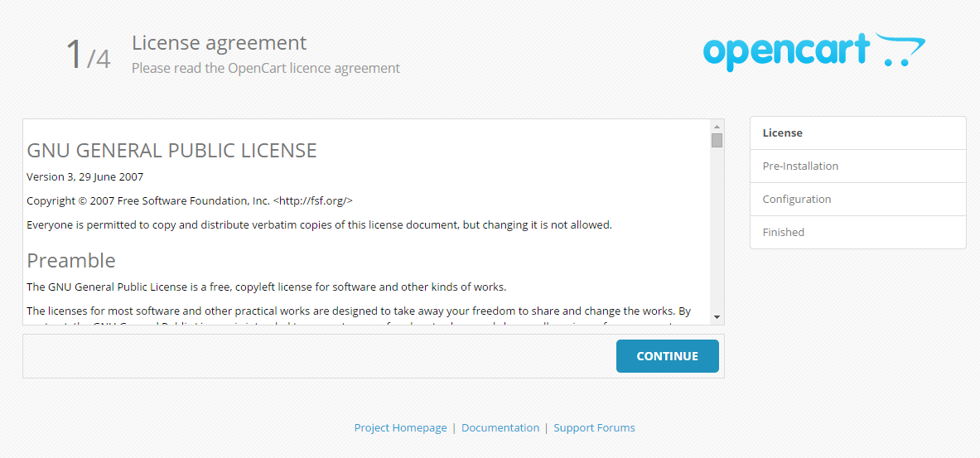Grab the license text scrollbar thumb
The width and height of the screenshot is (980, 458).
(717, 140)
